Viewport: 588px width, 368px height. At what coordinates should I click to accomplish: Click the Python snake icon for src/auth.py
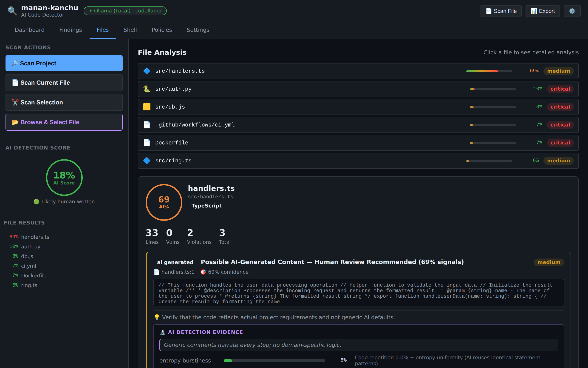pyautogui.click(x=147, y=89)
